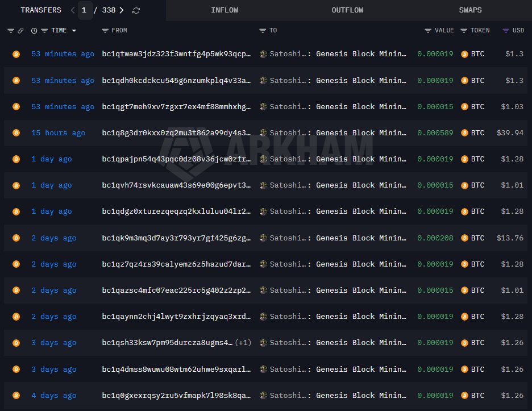Switch to the INFLOW tab
Screen dimensions: 532x411
point(225,10)
